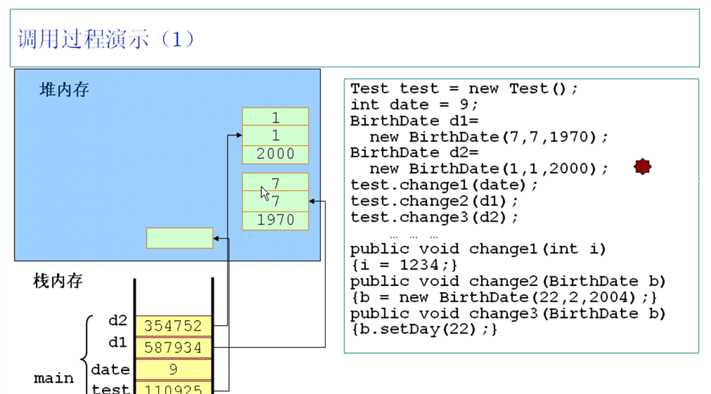Click the d1 variable label

(118, 342)
